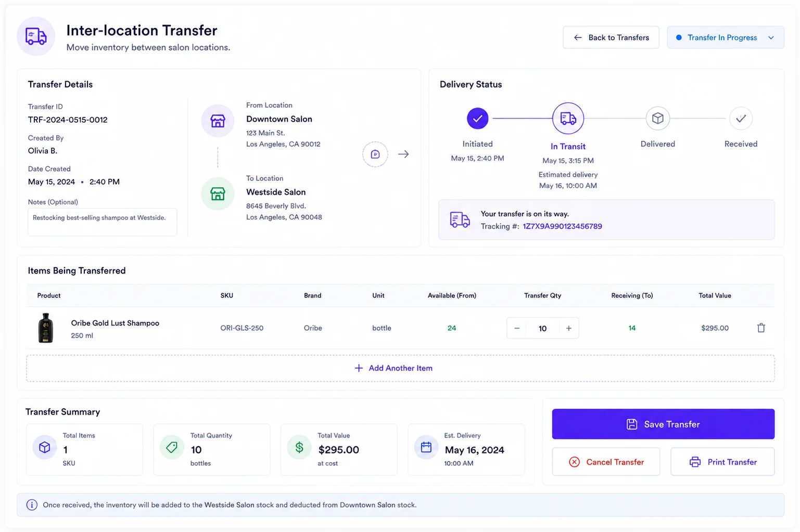Click Save Transfer button
Viewport: 800px width, 532px height.
[x=663, y=424]
